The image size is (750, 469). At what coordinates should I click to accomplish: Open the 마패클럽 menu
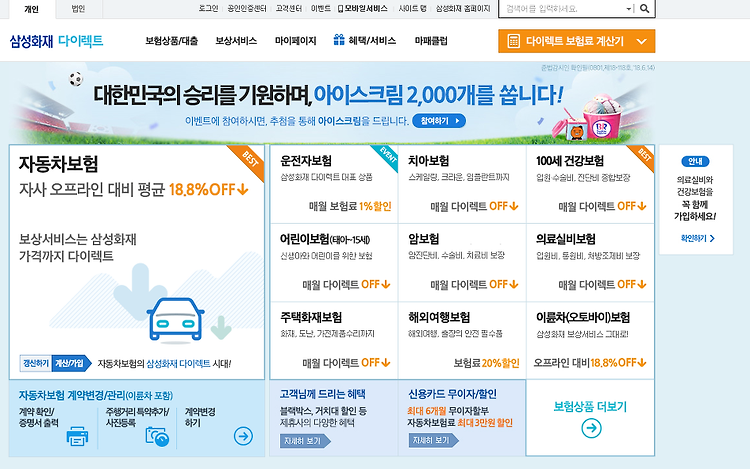[x=431, y=41]
